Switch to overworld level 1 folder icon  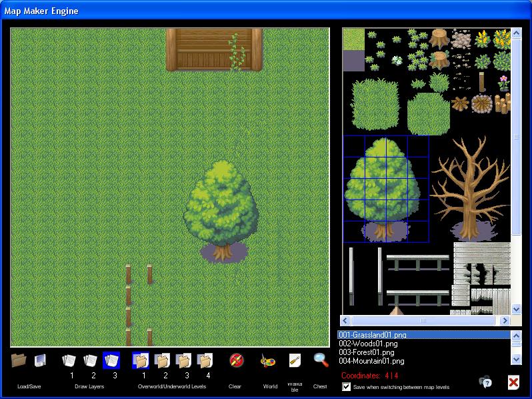click(x=141, y=360)
